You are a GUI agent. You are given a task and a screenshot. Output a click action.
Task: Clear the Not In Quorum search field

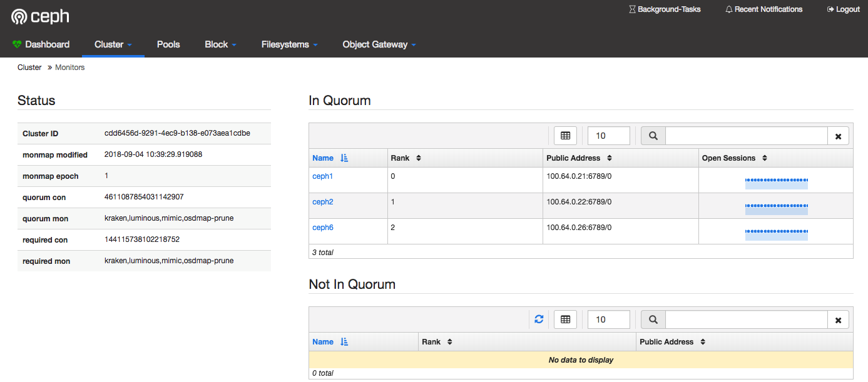pos(838,320)
